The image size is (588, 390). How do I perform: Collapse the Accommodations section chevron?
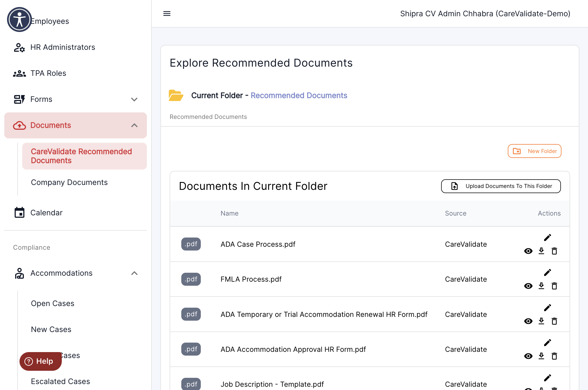click(x=134, y=273)
